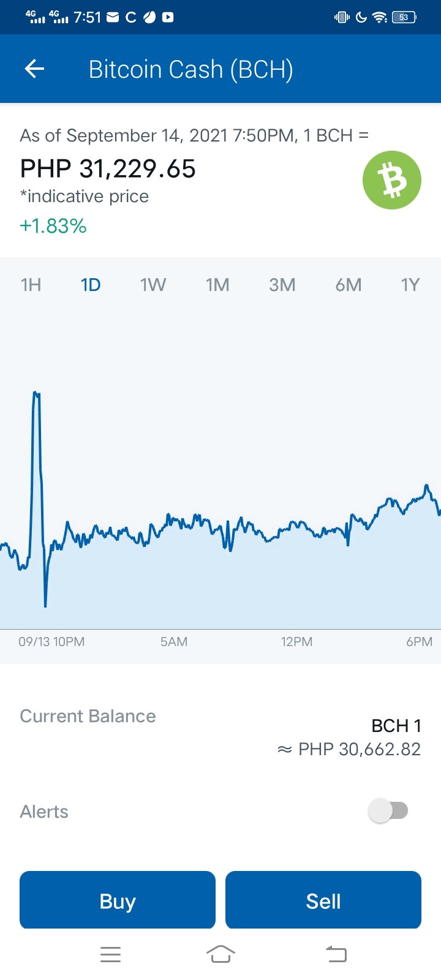
Task: Show the 3M price chart
Action: point(282,285)
